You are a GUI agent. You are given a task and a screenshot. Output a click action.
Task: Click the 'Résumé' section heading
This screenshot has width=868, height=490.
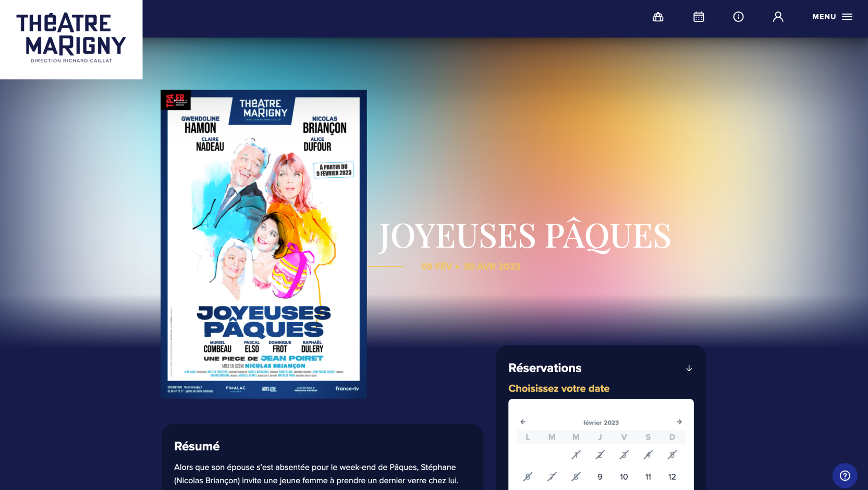tap(197, 446)
